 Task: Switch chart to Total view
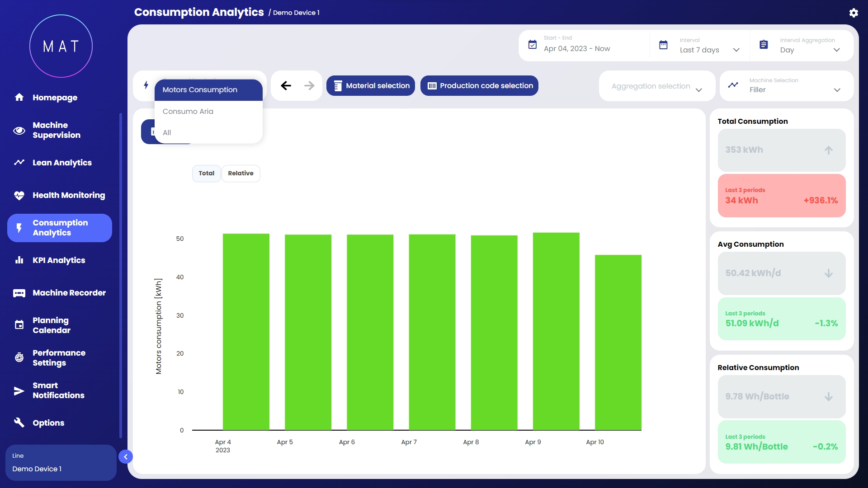tap(207, 174)
